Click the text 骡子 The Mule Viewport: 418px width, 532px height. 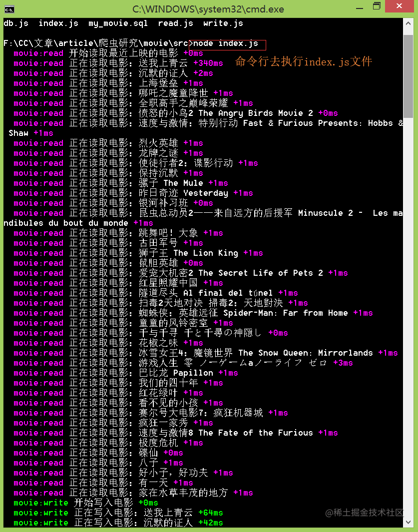[171, 183]
